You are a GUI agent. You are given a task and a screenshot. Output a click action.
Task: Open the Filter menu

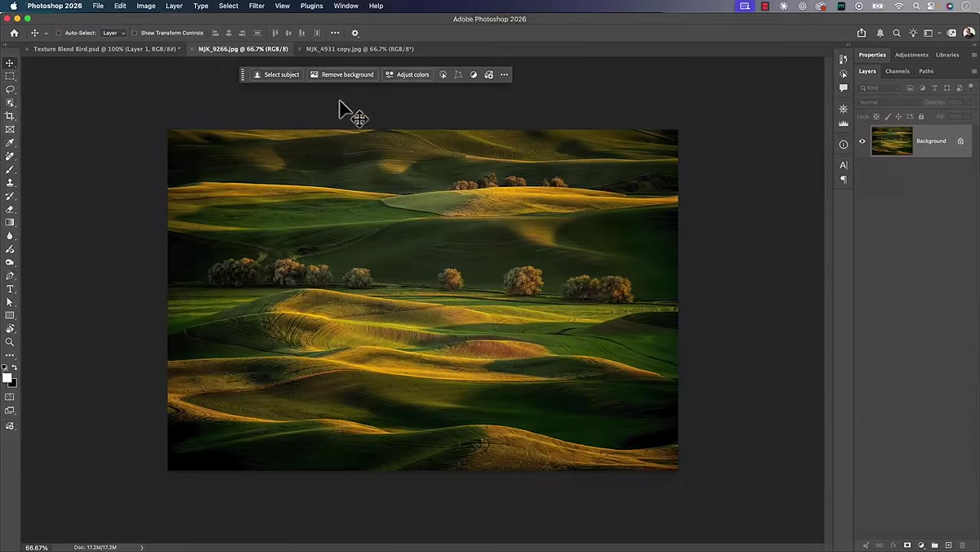[x=256, y=6]
